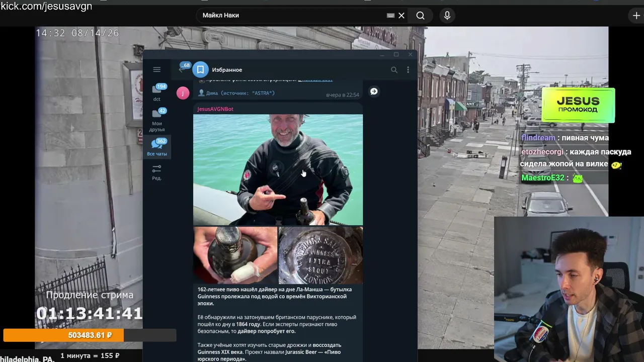Go back using the Telegram back arrow
Viewport: 644px width, 362px height.
click(181, 70)
